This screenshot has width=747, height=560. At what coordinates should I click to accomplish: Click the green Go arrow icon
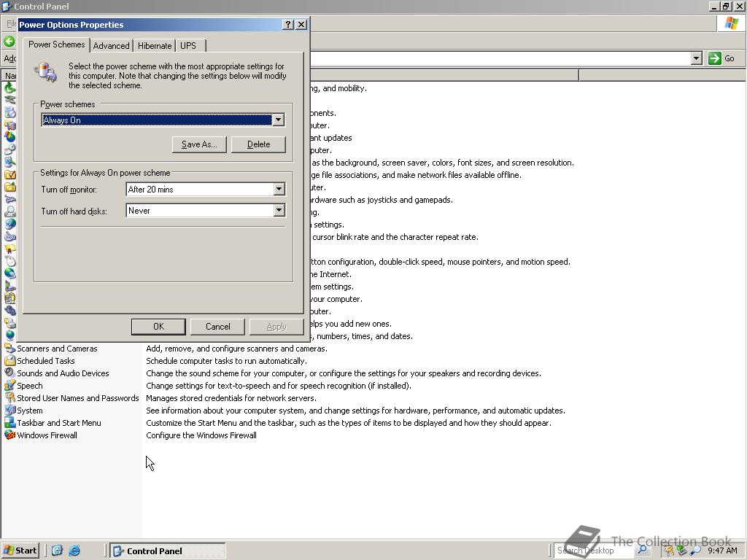tap(714, 58)
